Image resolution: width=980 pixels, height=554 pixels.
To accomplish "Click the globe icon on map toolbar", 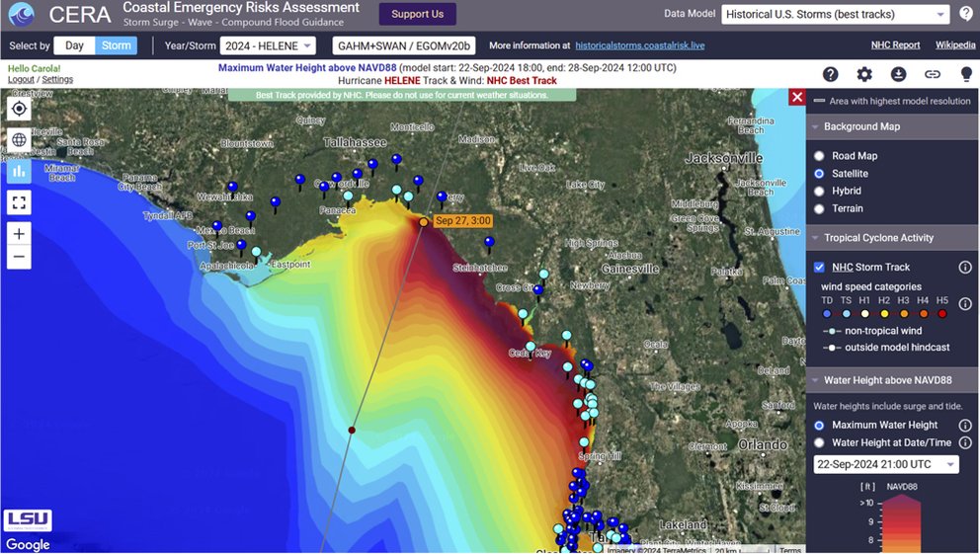I will click(19, 139).
